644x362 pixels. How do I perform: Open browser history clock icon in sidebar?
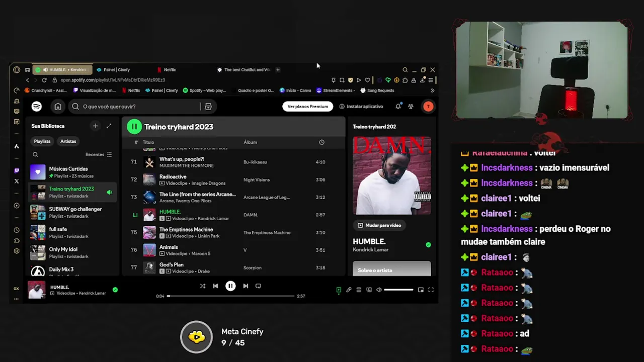[x=17, y=230]
